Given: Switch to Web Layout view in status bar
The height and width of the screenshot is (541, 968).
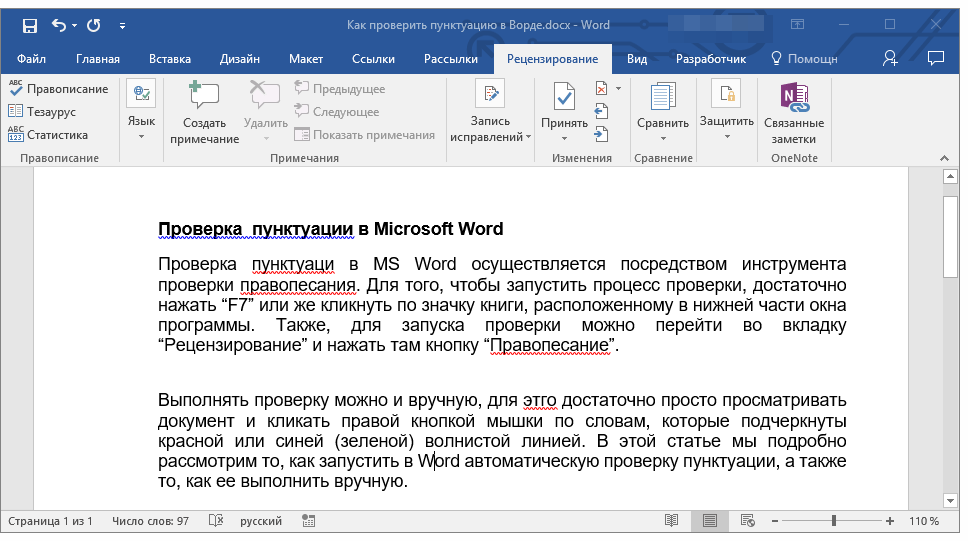Looking at the screenshot, I should coord(746,521).
